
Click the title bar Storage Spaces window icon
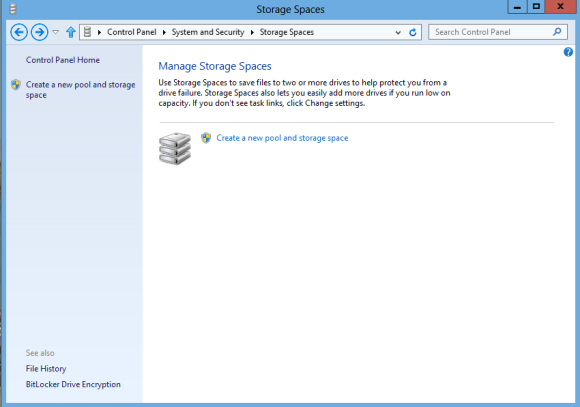tap(13, 9)
